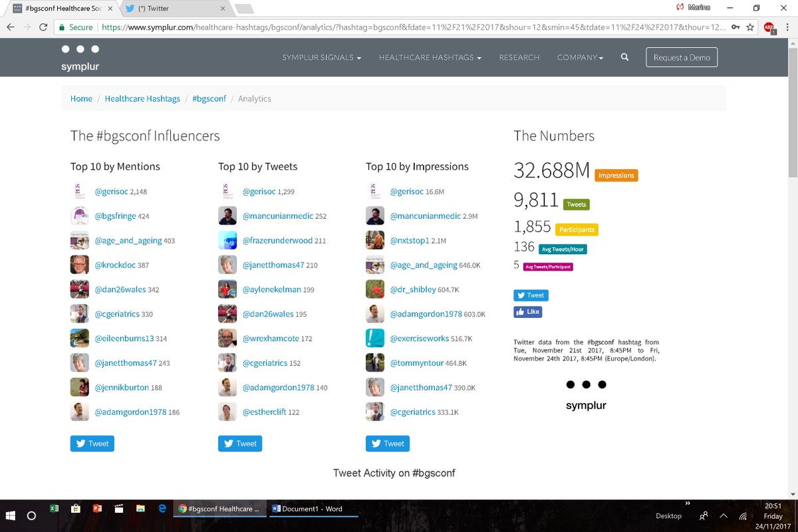Screen dimensions: 798x532
Task: Open the Windows Start menu
Action: coord(11,515)
